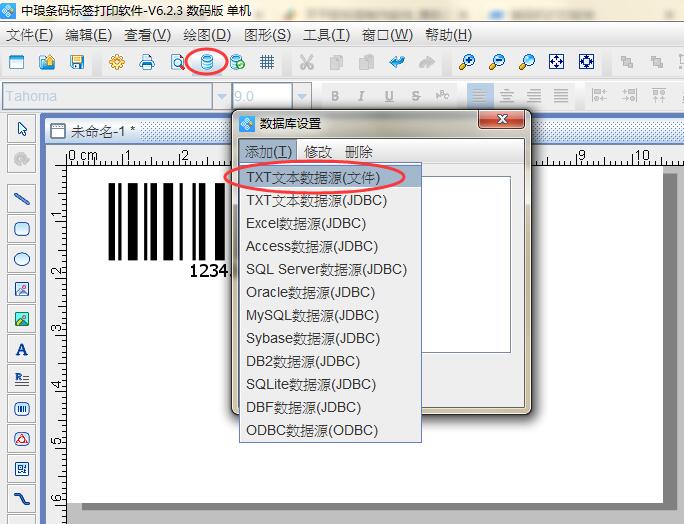
Task: Click the save file icon
Action: (77, 62)
